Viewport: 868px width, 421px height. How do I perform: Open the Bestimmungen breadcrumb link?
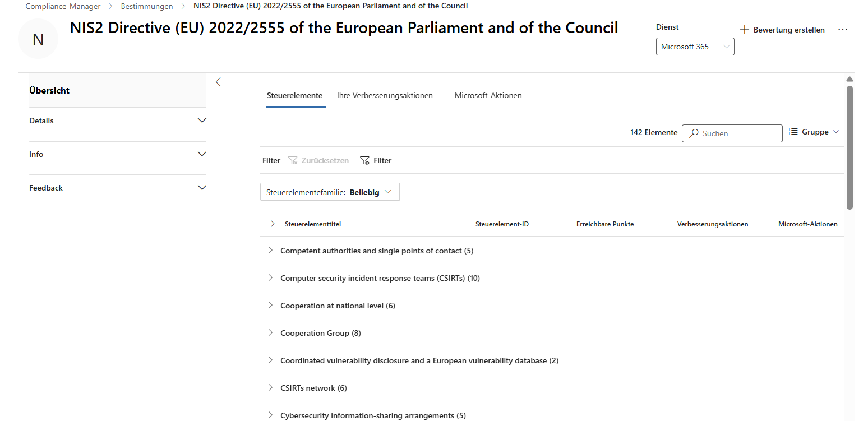(x=147, y=6)
